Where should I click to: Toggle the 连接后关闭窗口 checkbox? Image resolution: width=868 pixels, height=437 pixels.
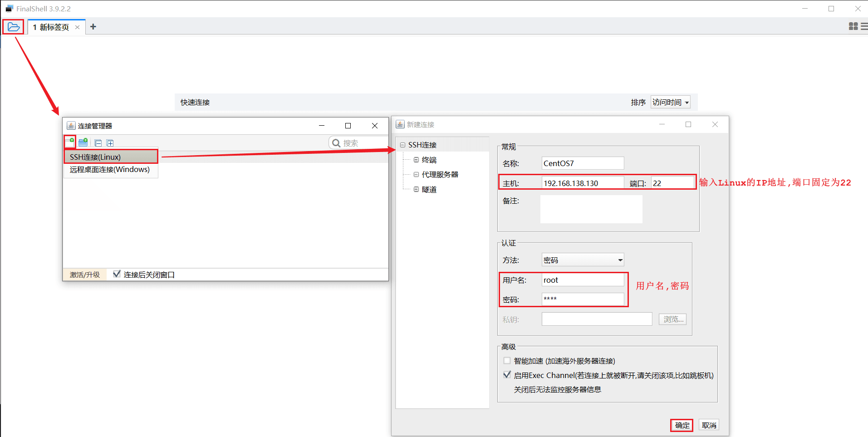pos(117,274)
